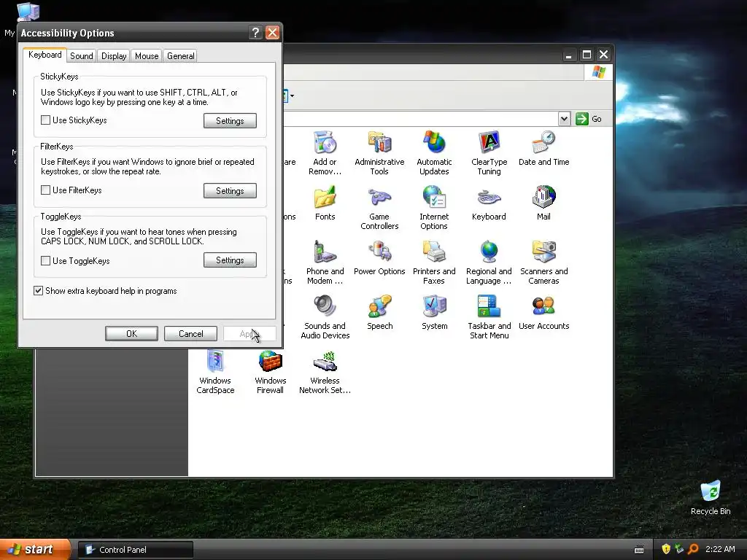This screenshot has width=747, height=560.
Task: Open Mail control panel icon
Action: (543, 203)
